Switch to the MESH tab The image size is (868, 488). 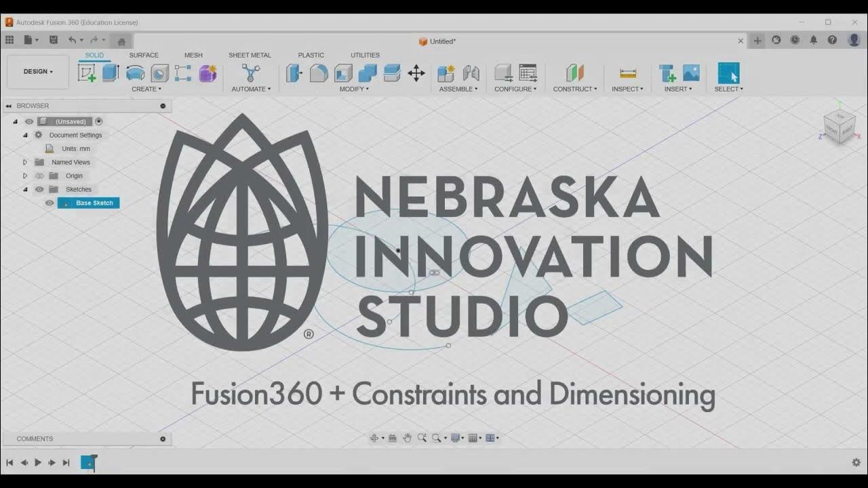coord(193,56)
